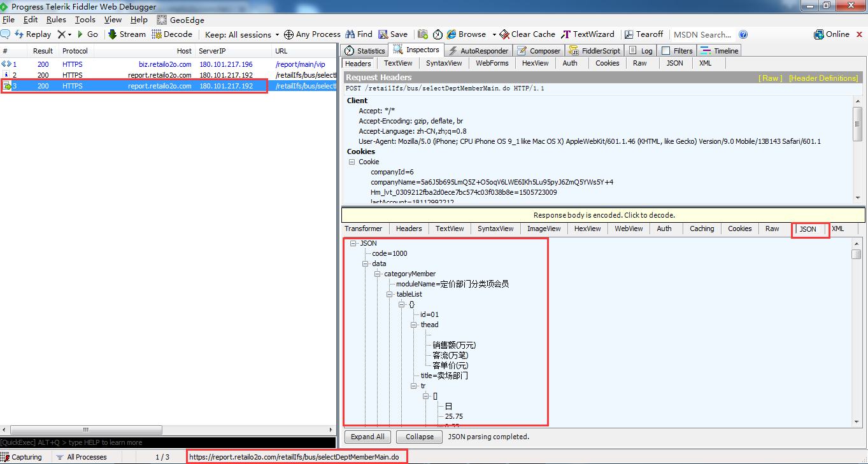Image resolution: width=868 pixels, height=464 pixels.
Task: Click the [Raw] link in Request Headers
Action: [x=771, y=78]
